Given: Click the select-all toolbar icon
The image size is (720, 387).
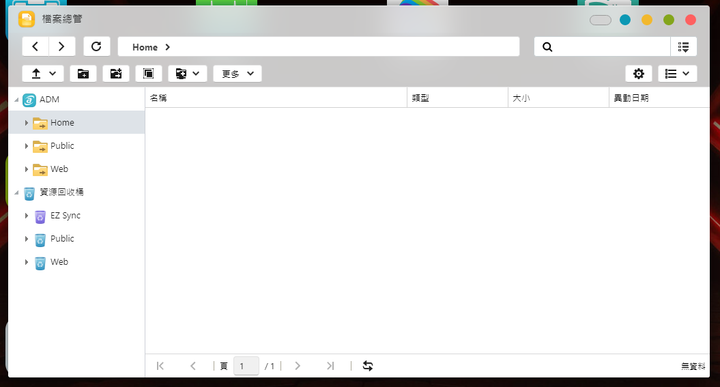Looking at the screenshot, I should (148, 73).
